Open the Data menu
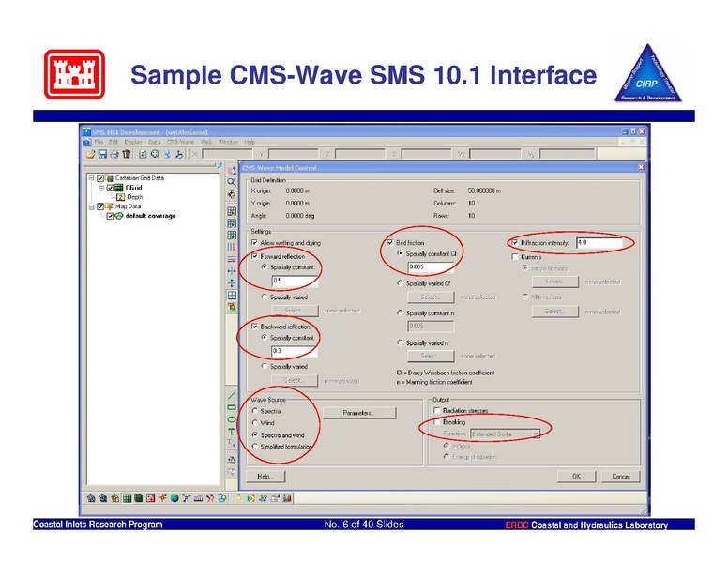The image size is (728, 563). (155, 142)
